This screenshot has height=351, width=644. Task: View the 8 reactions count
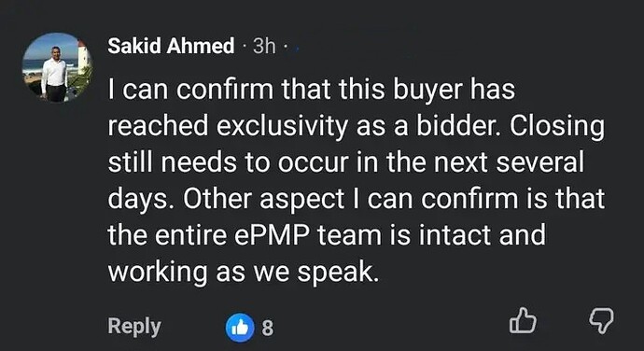click(267, 328)
